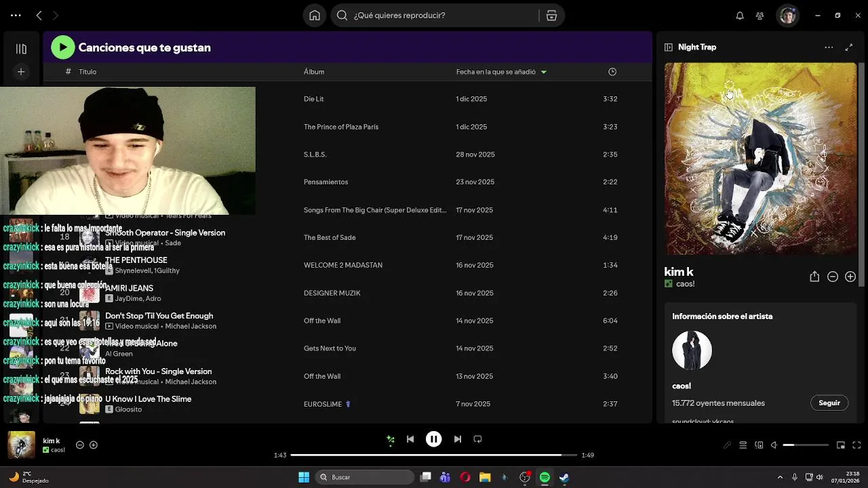Open album DESIGNER MUZIK
This screenshot has height=488, width=868.
point(332,293)
